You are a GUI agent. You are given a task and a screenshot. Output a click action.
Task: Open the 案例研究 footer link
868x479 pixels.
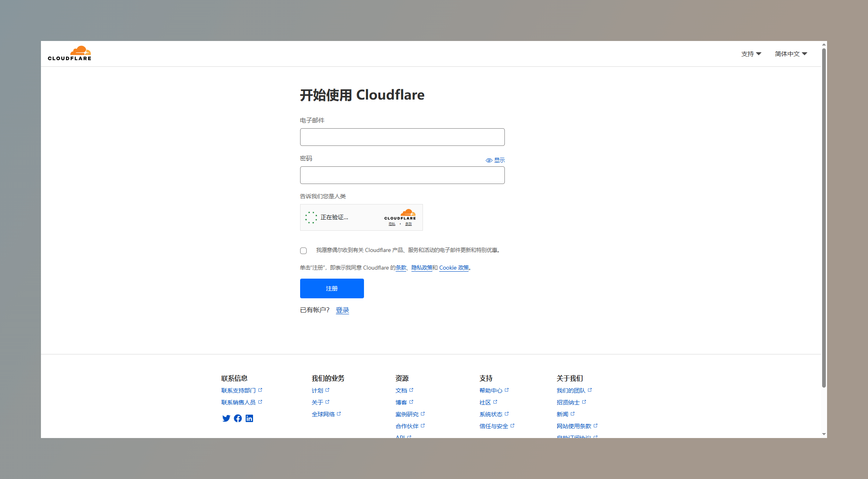pos(410,414)
